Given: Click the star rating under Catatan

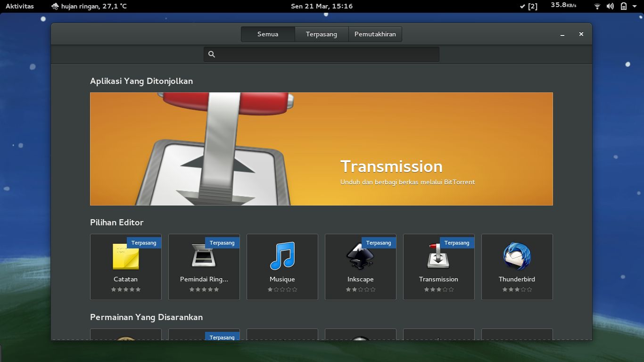Looking at the screenshot, I should point(126,289).
